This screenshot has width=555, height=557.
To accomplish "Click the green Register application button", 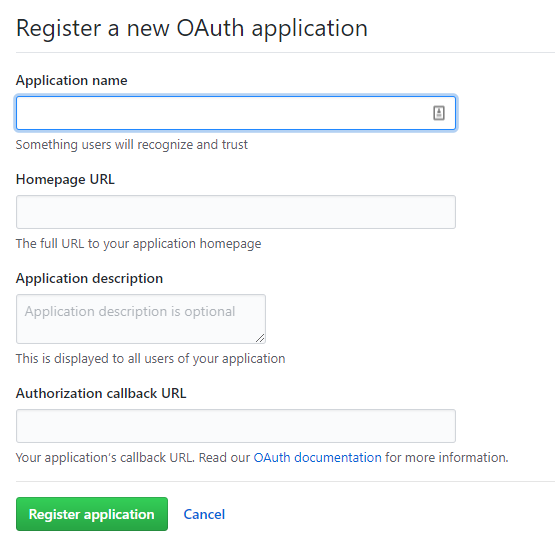I will pos(92,514).
